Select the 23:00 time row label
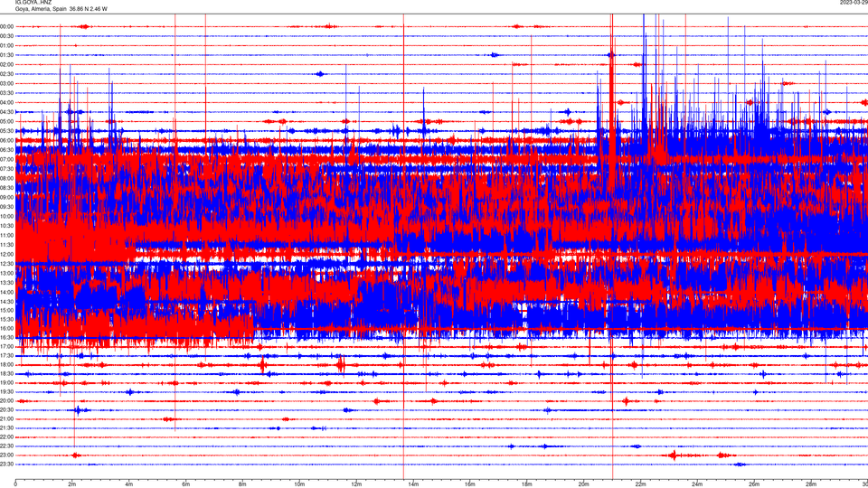Screen dimensions: 868x488 (6, 455)
